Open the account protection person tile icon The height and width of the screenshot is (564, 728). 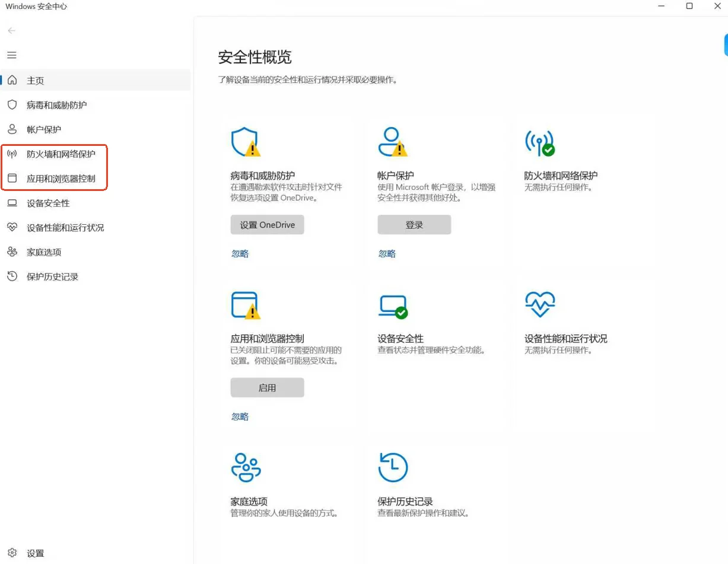(x=392, y=142)
